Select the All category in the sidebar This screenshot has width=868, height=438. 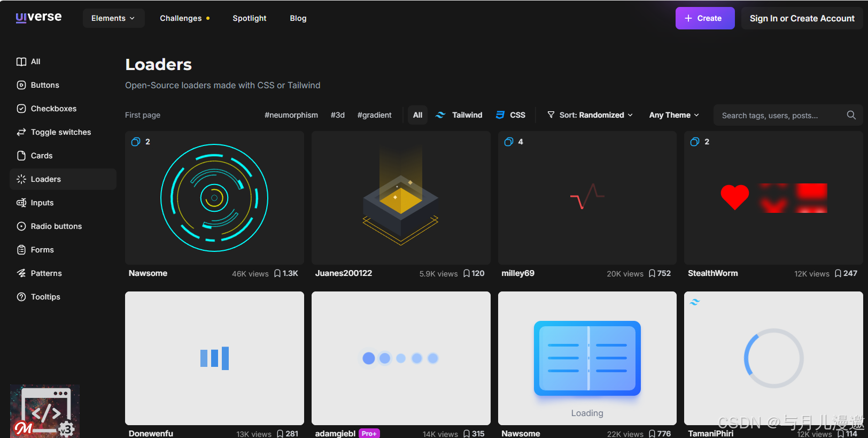[63, 62]
